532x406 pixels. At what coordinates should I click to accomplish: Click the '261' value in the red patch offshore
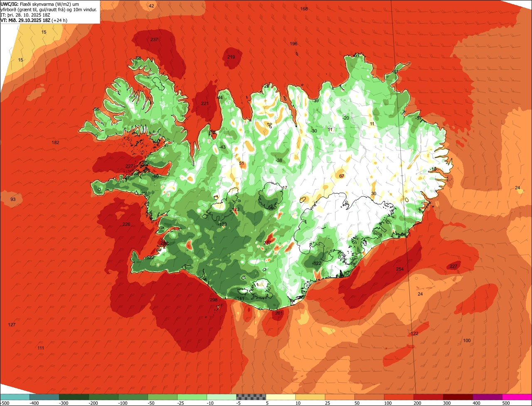click(x=279, y=313)
